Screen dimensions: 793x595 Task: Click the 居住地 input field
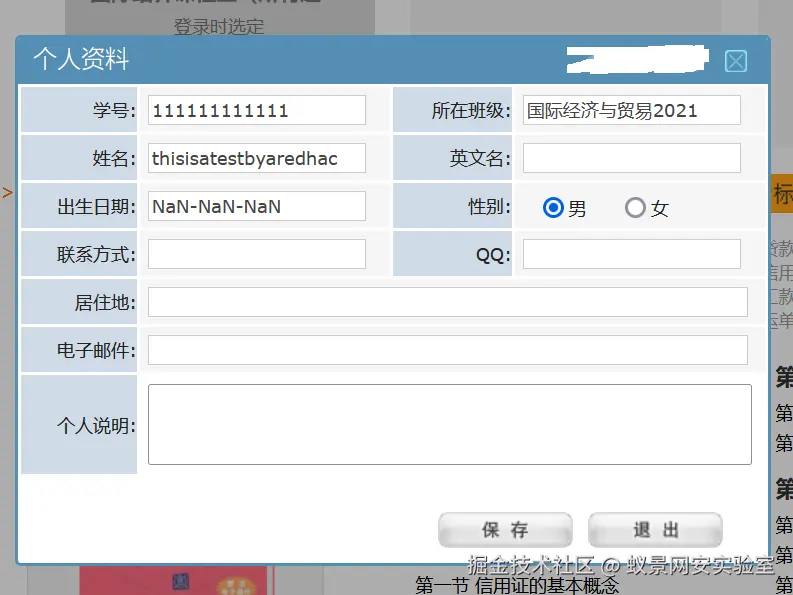click(448, 302)
